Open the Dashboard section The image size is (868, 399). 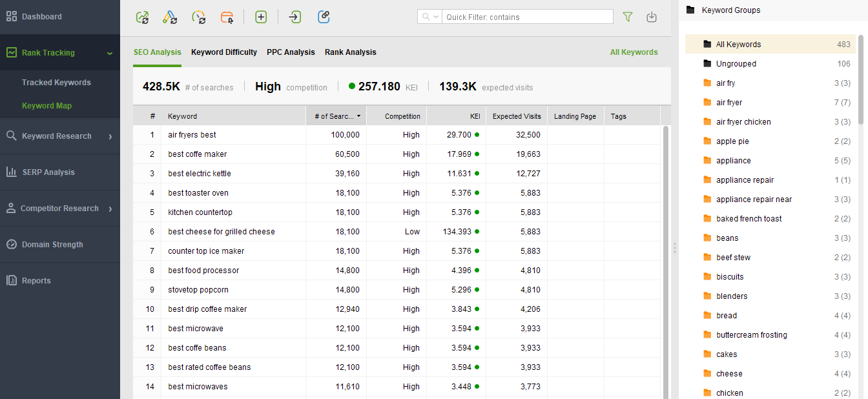[60, 17]
